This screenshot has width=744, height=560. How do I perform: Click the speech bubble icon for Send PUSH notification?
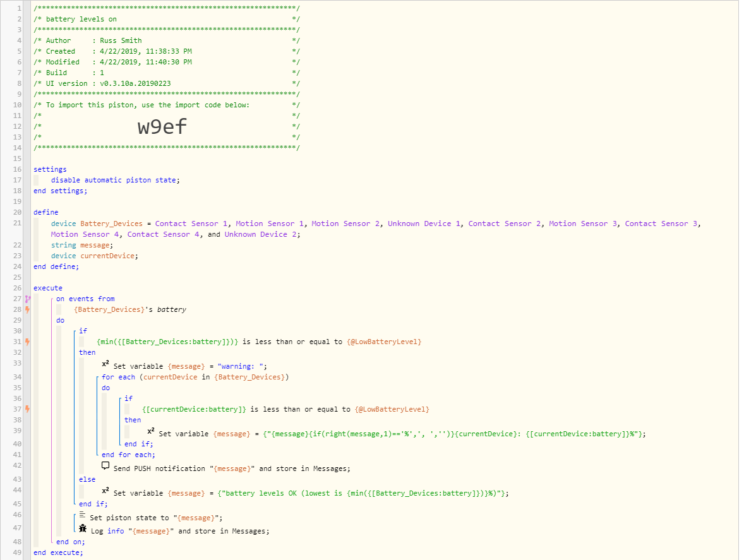coord(105,466)
